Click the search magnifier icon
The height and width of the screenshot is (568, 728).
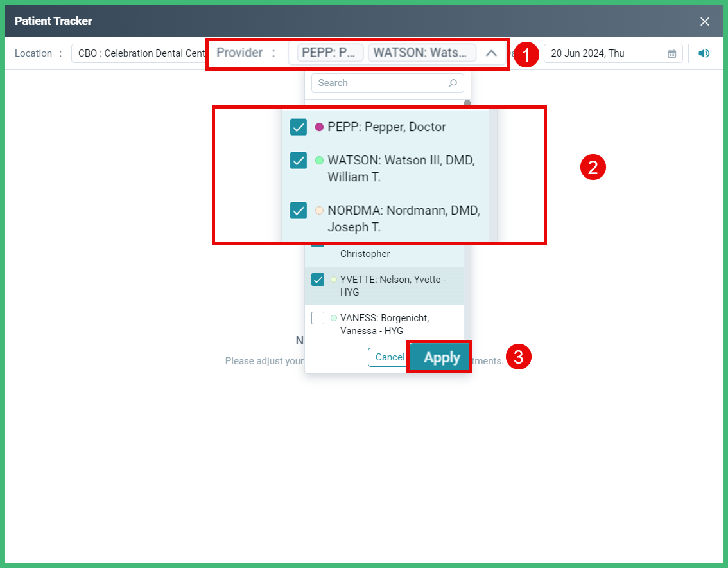[x=453, y=83]
